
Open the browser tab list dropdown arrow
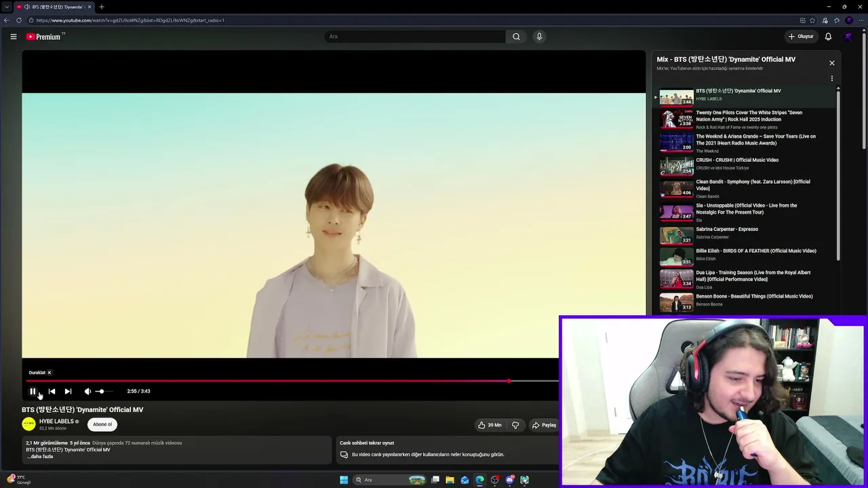point(7,7)
